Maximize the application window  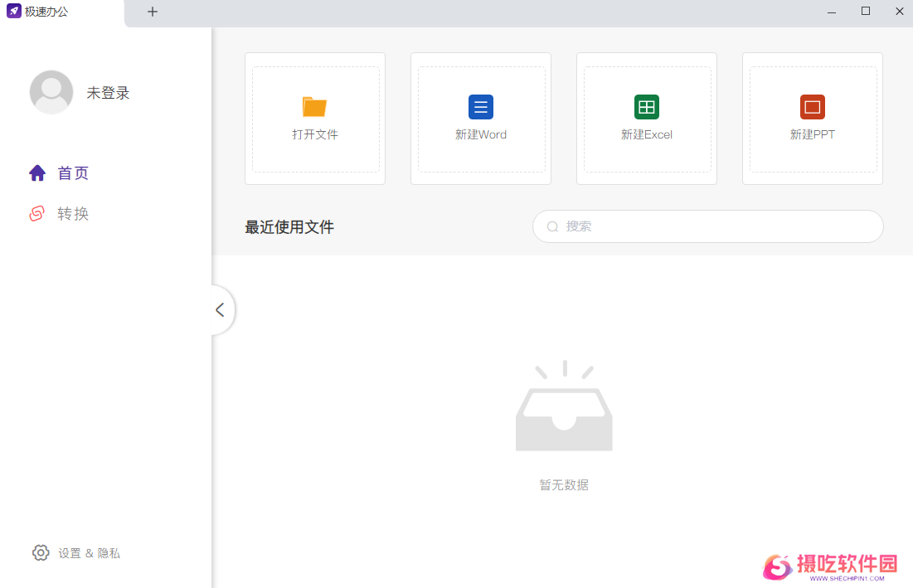[866, 12]
